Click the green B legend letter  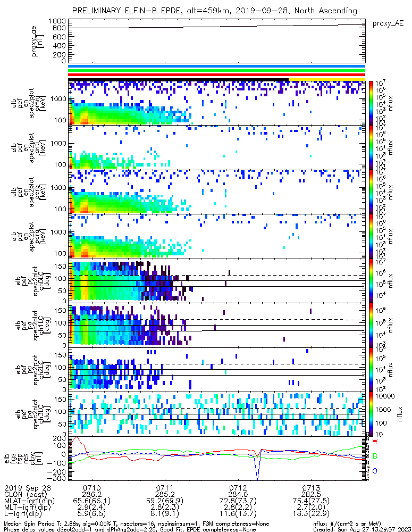375,456
